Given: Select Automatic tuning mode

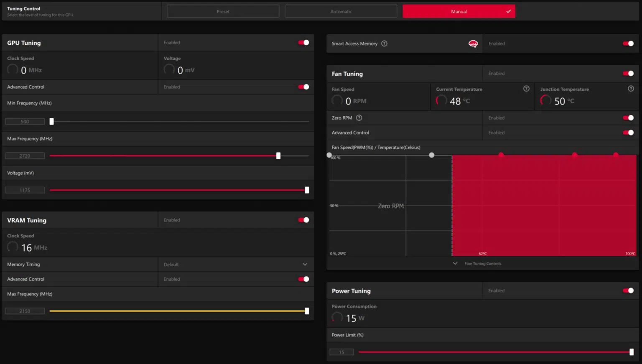Looking at the screenshot, I should (x=341, y=11).
